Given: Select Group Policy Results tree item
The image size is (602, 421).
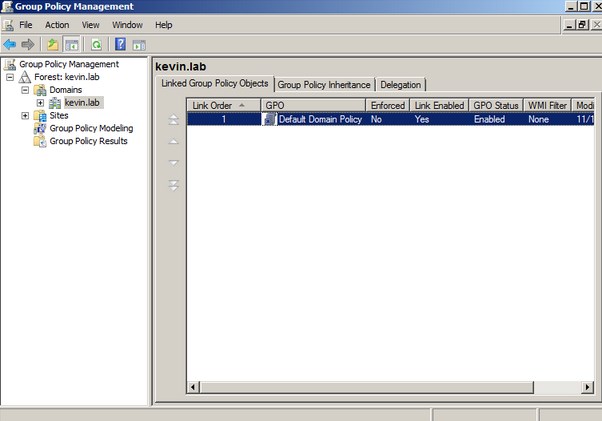Looking at the screenshot, I should tap(88, 141).
